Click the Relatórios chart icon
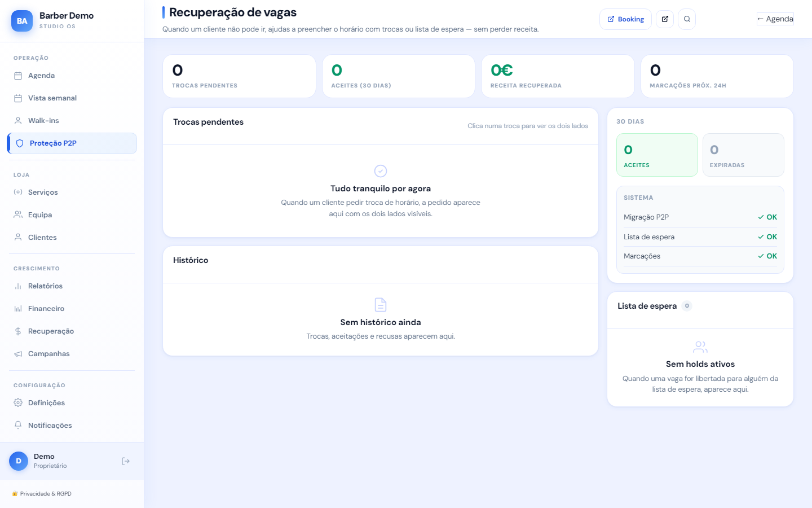The width and height of the screenshot is (812, 508). (x=18, y=286)
